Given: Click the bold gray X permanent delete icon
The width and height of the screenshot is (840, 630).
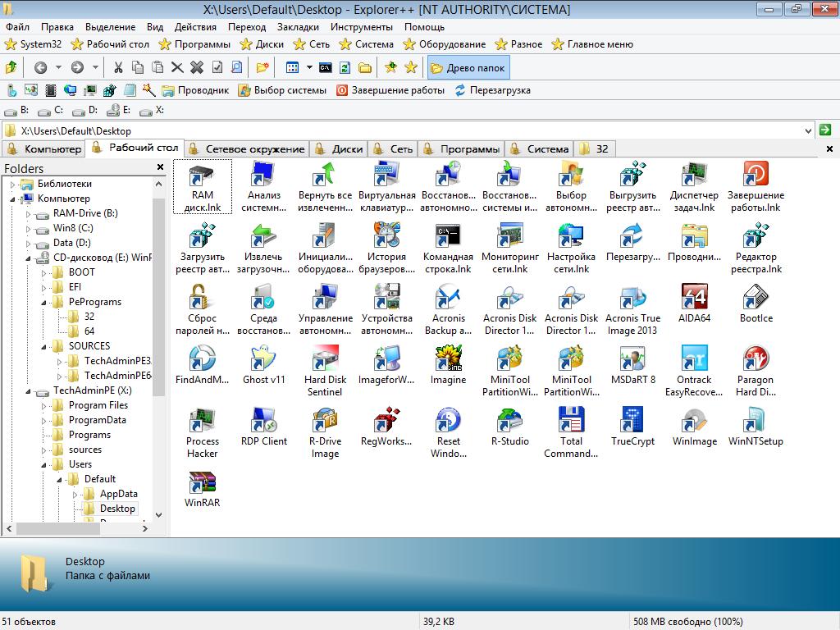Looking at the screenshot, I should tap(197, 67).
